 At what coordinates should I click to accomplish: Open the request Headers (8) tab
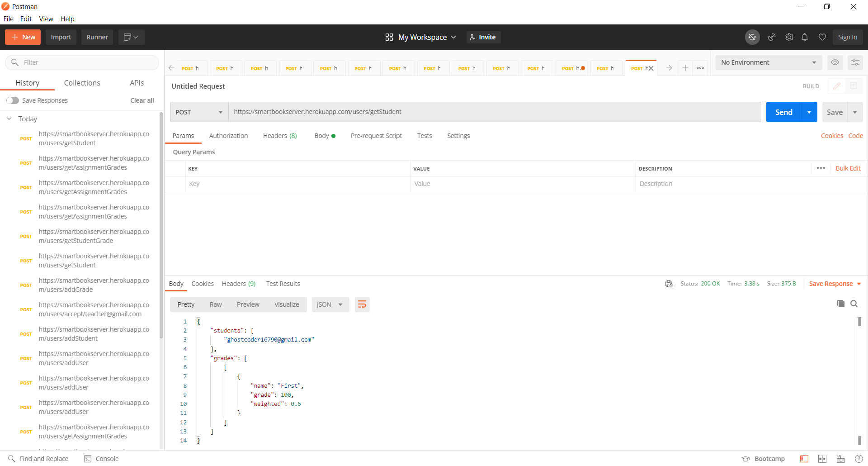pos(280,136)
